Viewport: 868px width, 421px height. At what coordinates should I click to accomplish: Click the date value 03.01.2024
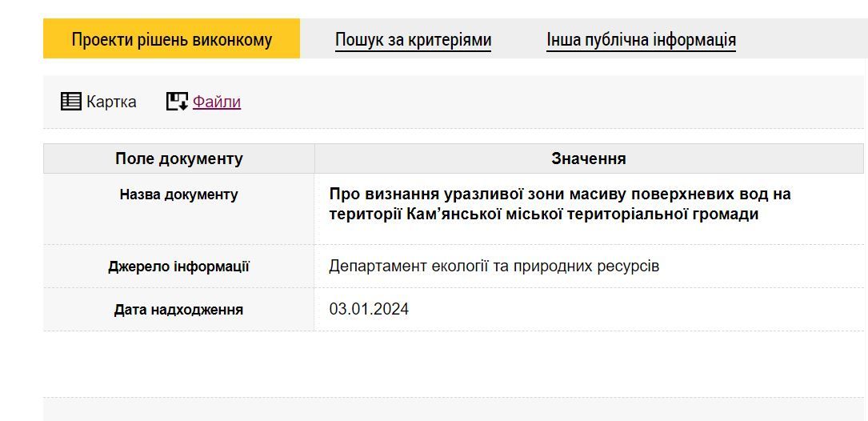click(x=369, y=309)
